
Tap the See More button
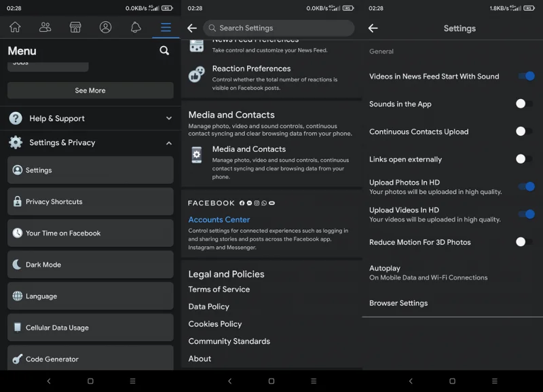coord(90,90)
